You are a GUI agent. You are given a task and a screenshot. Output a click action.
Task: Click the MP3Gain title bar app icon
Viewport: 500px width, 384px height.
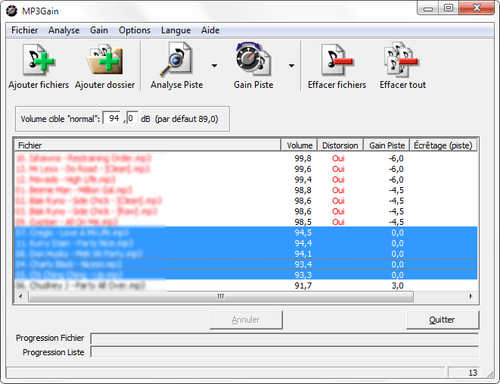click(x=12, y=11)
